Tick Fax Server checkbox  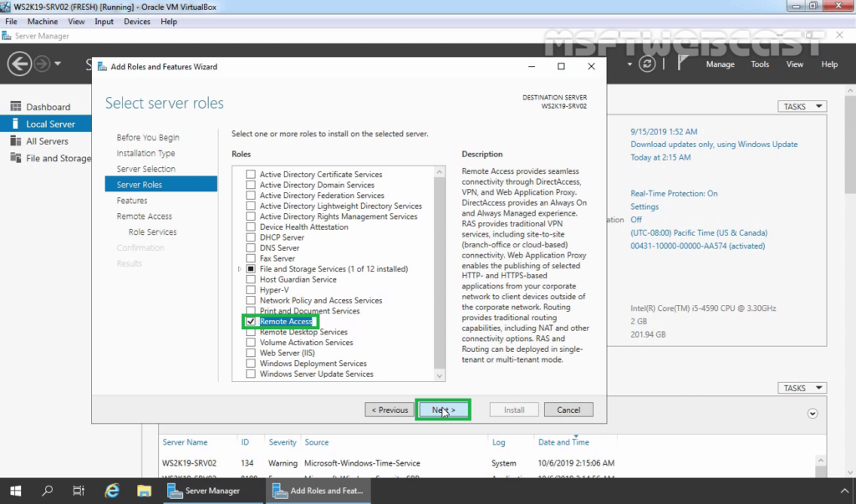pyautogui.click(x=251, y=257)
